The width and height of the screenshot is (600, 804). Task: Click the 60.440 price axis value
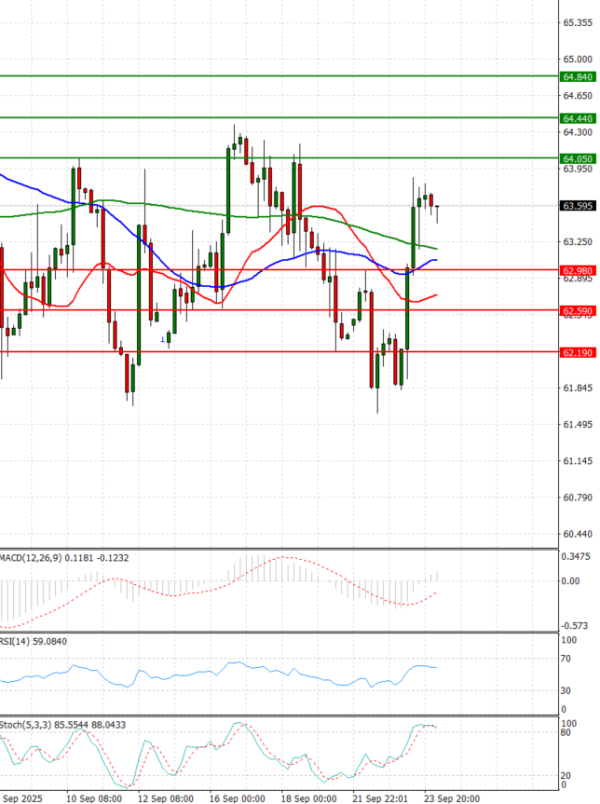pos(578,534)
